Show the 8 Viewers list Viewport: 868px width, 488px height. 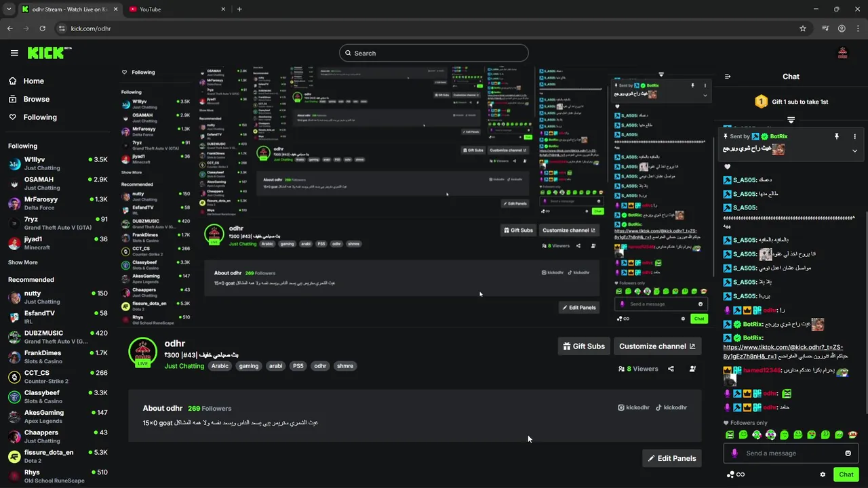(638, 369)
